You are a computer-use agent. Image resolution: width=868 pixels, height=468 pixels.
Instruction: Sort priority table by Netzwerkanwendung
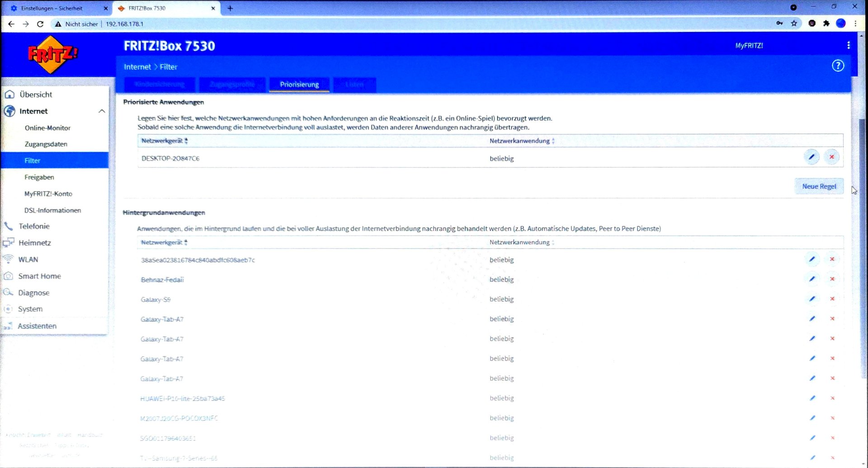(522, 141)
